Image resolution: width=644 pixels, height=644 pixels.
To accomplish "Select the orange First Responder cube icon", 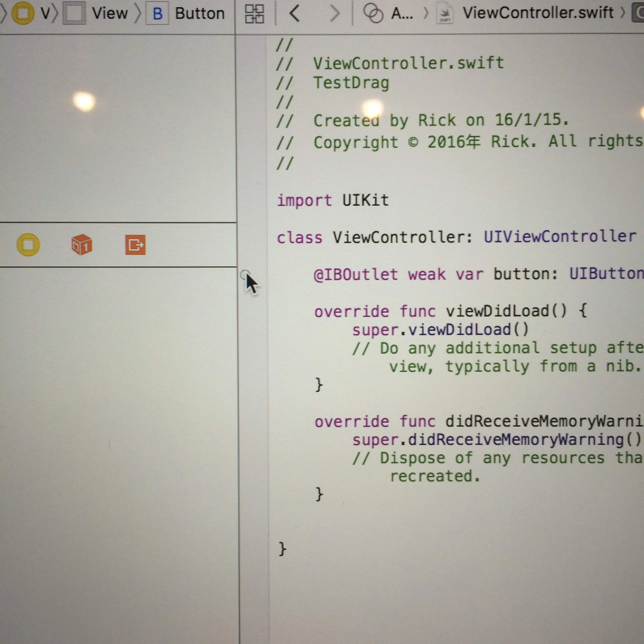I will coord(82,245).
